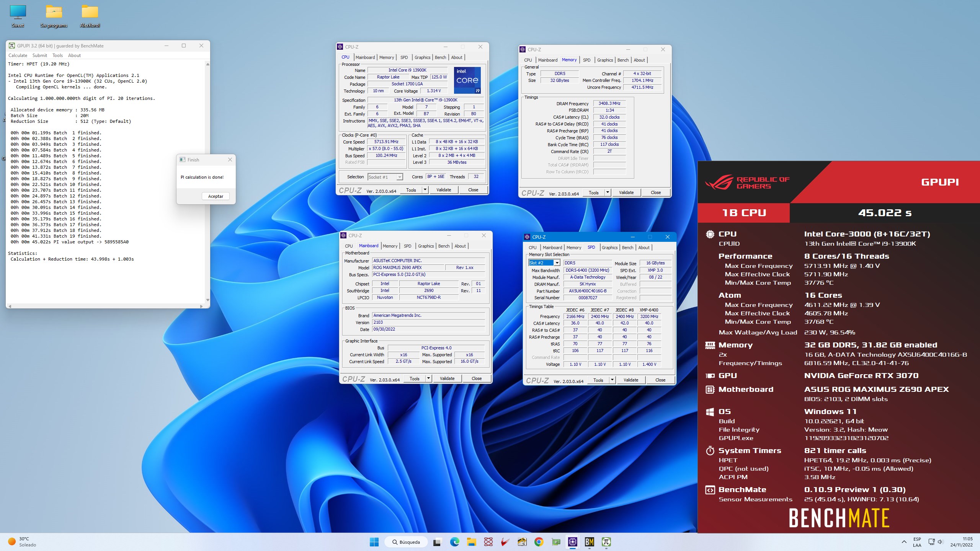This screenshot has height=551, width=980.
Task: Click Tools button in CPU-Z Mainboard window
Action: 414,378
